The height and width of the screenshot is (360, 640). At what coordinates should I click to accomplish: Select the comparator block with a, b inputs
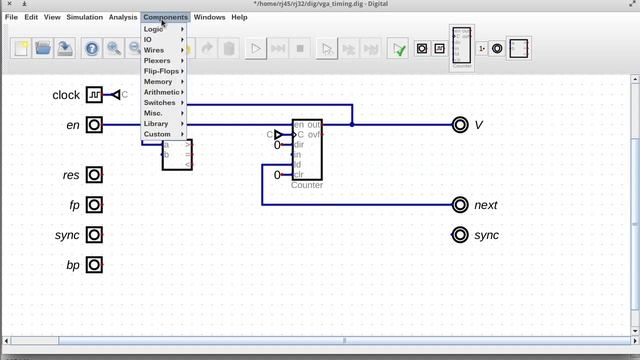177,155
